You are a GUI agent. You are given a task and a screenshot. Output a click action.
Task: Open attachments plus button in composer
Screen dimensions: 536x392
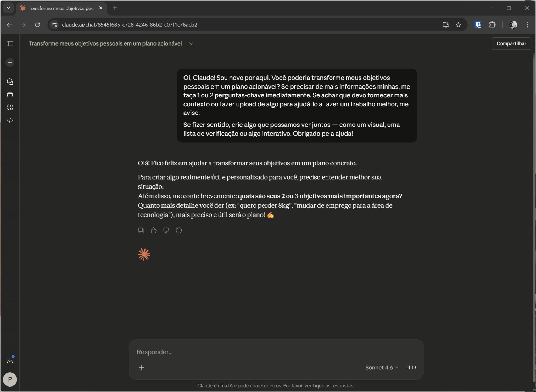[x=141, y=367]
